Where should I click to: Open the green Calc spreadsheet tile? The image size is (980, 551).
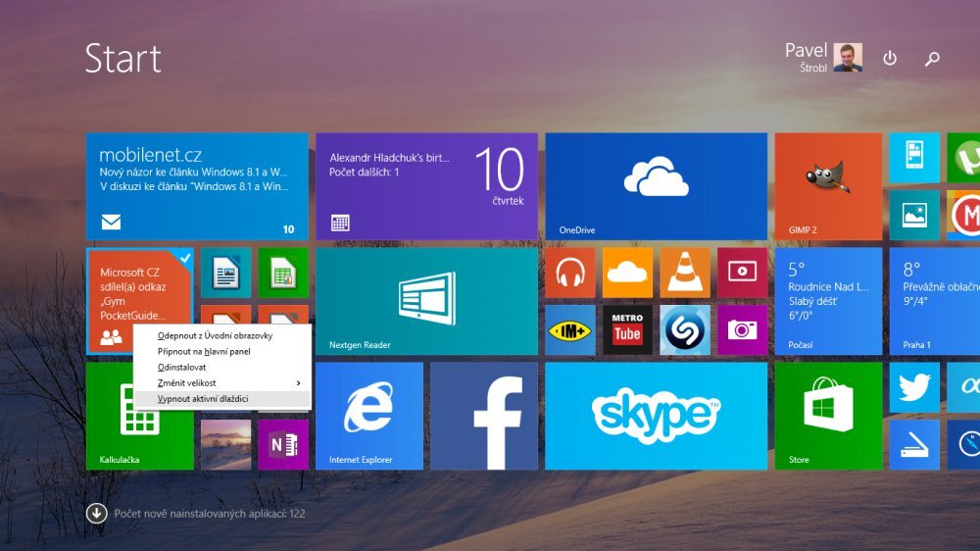pos(283,273)
